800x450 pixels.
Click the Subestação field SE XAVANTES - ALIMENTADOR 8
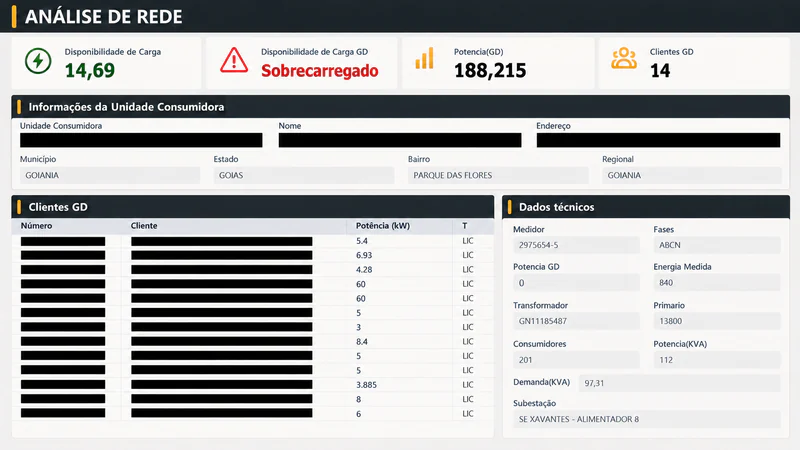(647, 419)
